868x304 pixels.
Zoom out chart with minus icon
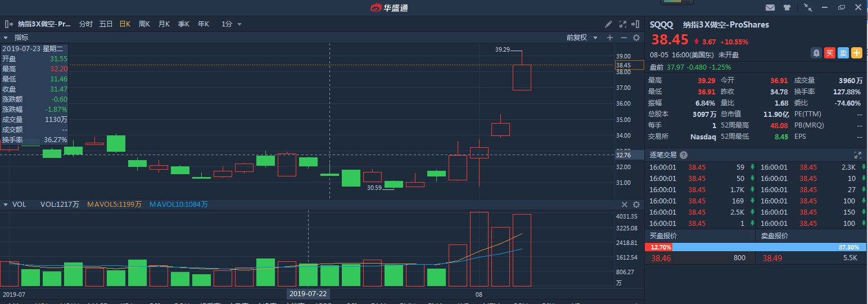click(623, 38)
